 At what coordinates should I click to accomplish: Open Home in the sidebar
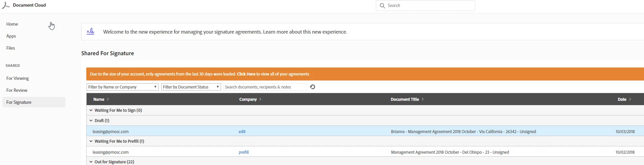(12, 24)
